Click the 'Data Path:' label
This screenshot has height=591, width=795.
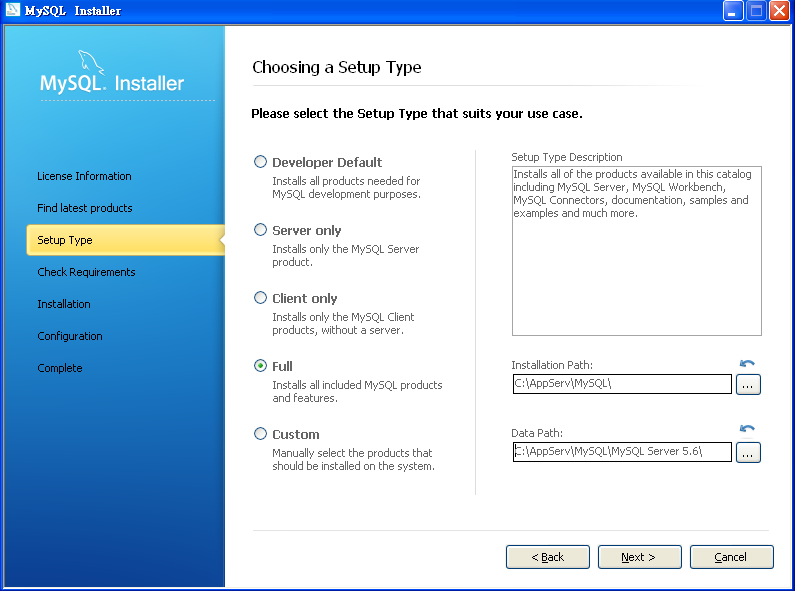pos(537,433)
